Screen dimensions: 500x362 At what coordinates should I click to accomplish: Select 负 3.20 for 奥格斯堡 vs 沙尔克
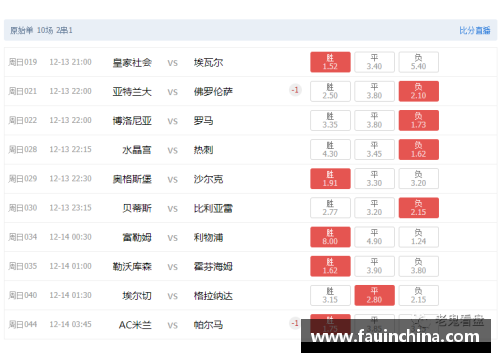pyautogui.click(x=419, y=179)
